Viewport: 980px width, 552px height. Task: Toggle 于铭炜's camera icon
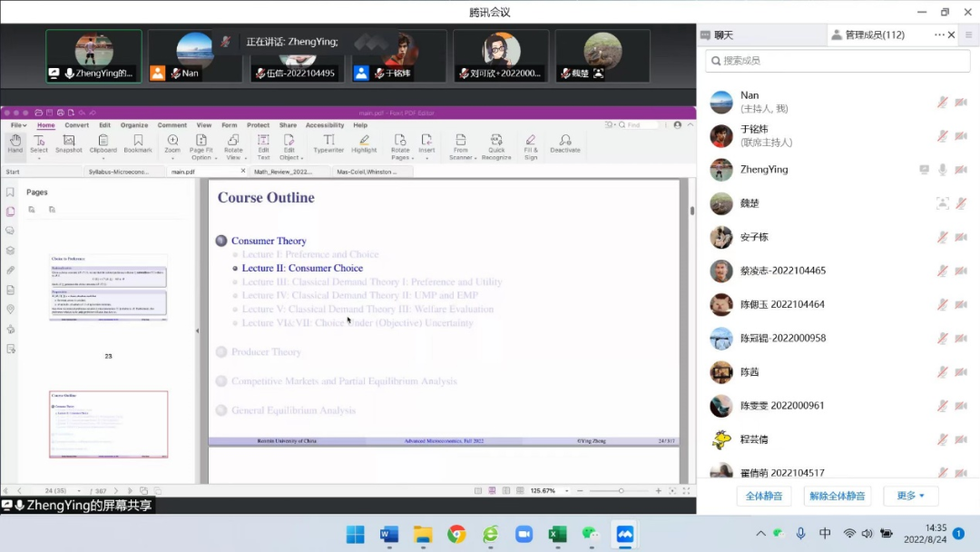click(961, 136)
